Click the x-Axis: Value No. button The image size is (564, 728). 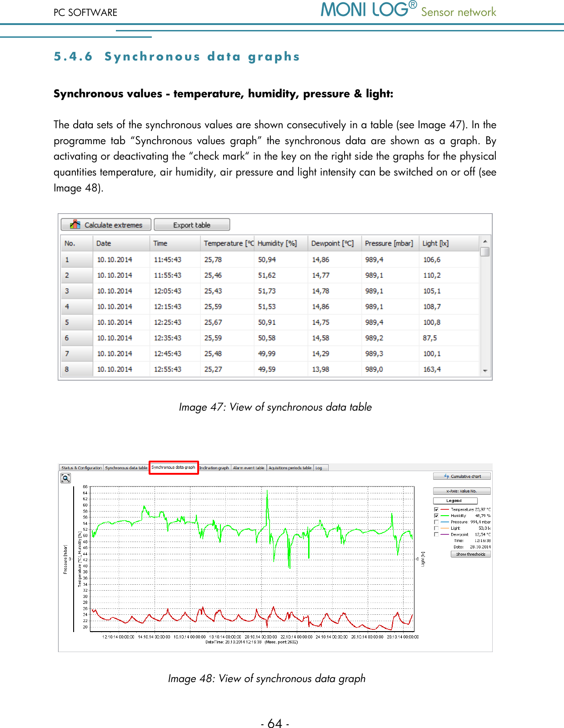[x=462, y=491]
